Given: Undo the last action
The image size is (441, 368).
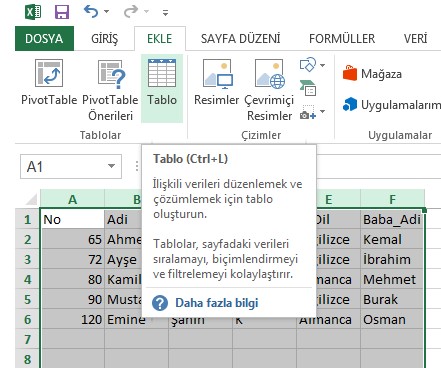Looking at the screenshot, I should [91, 12].
